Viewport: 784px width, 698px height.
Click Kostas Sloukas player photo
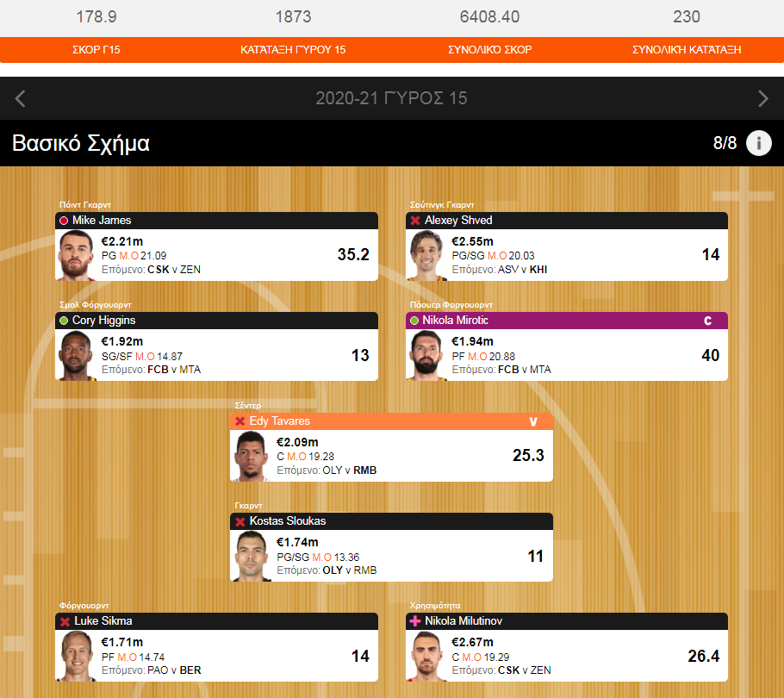(251, 556)
